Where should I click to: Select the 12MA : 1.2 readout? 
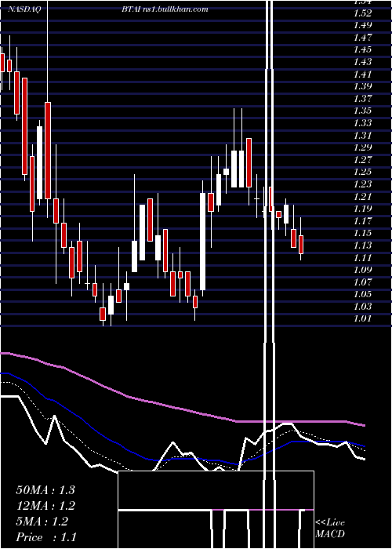45,506
